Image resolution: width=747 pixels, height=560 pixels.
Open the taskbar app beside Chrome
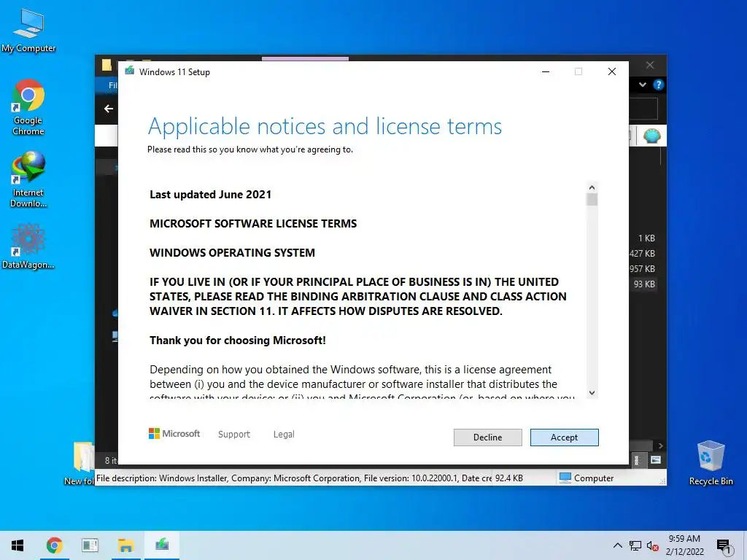pyautogui.click(x=90, y=545)
